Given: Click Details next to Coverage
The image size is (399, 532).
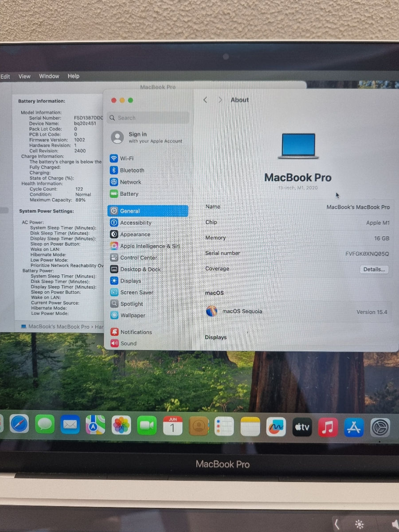Looking at the screenshot, I should click(374, 269).
